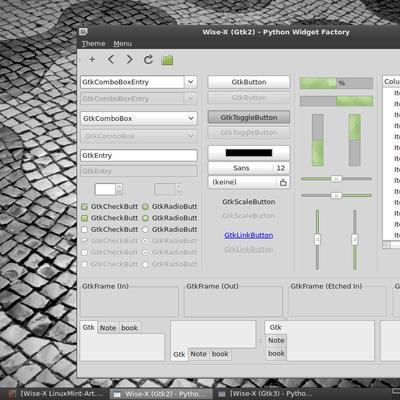Select the second GtkRadioButt radio button

(145, 218)
